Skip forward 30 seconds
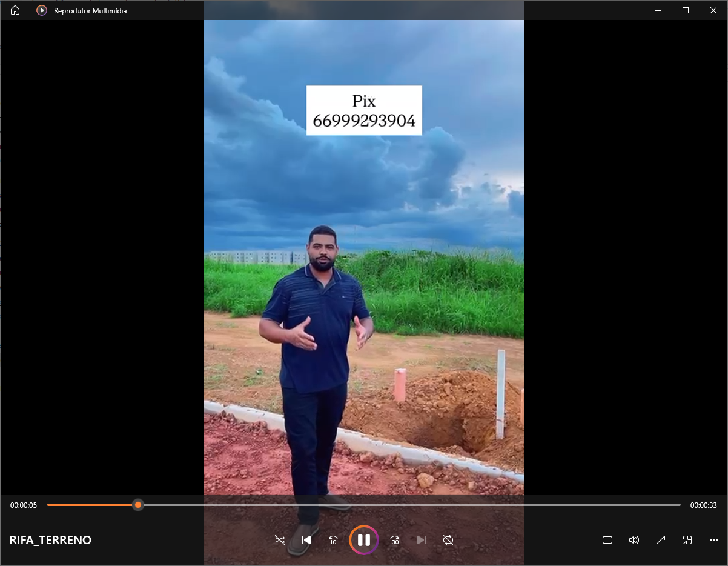728x566 pixels. tap(395, 540)
